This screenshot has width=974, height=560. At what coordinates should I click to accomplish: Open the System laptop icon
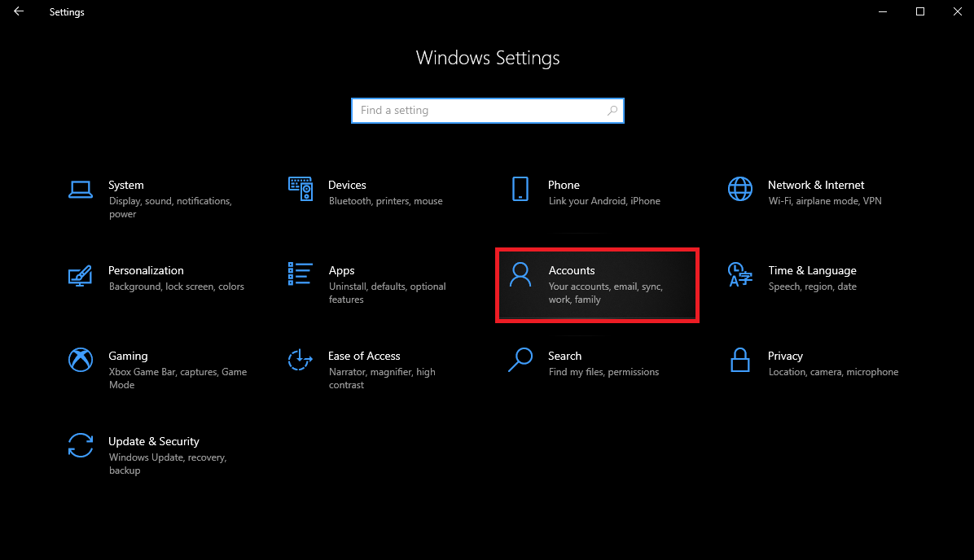tap(80, 190)
